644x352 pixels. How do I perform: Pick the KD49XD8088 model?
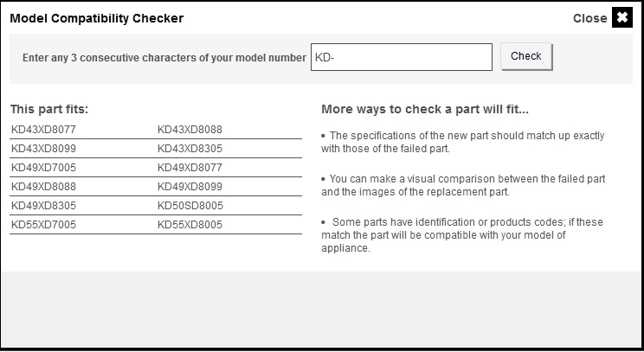tap(44, 187)
